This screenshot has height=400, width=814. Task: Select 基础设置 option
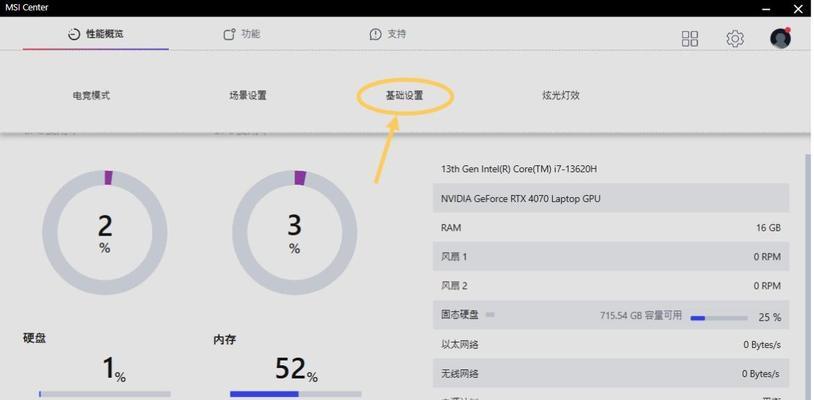(x=404, y=95)
